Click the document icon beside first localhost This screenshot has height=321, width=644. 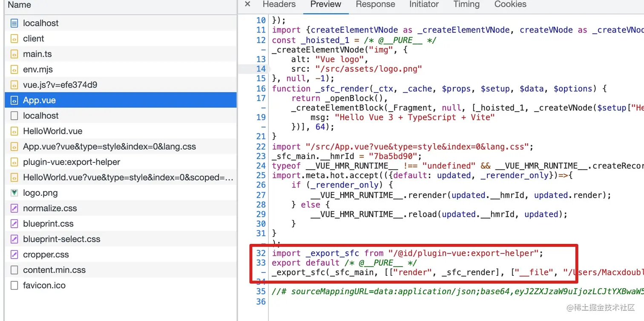tap(14, 23)
